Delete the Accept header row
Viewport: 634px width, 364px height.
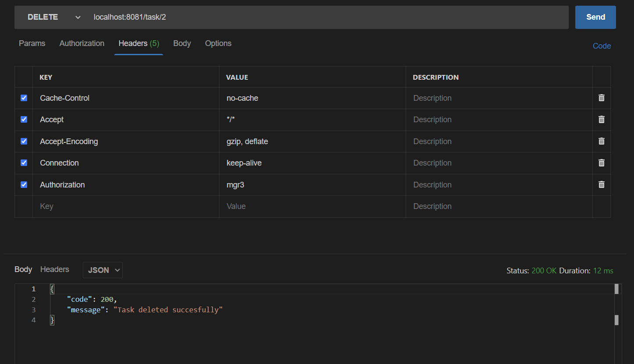click(x=601, y=120)
